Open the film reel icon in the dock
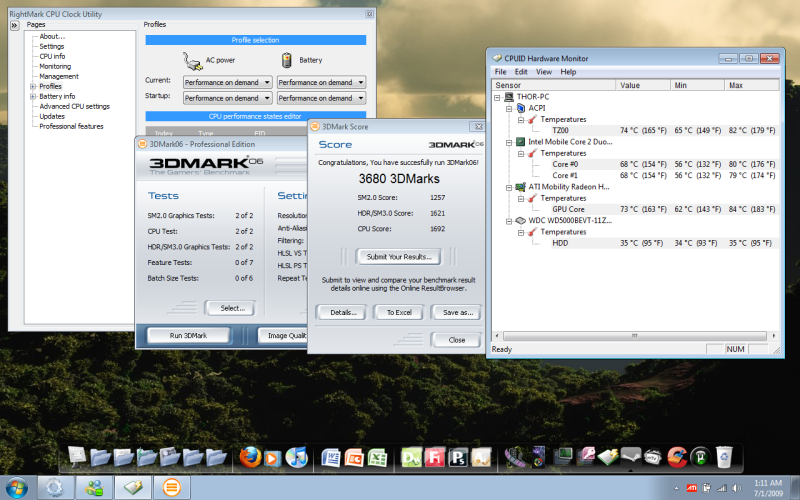This screenshot has width=800, height=500. click(515, 457)
